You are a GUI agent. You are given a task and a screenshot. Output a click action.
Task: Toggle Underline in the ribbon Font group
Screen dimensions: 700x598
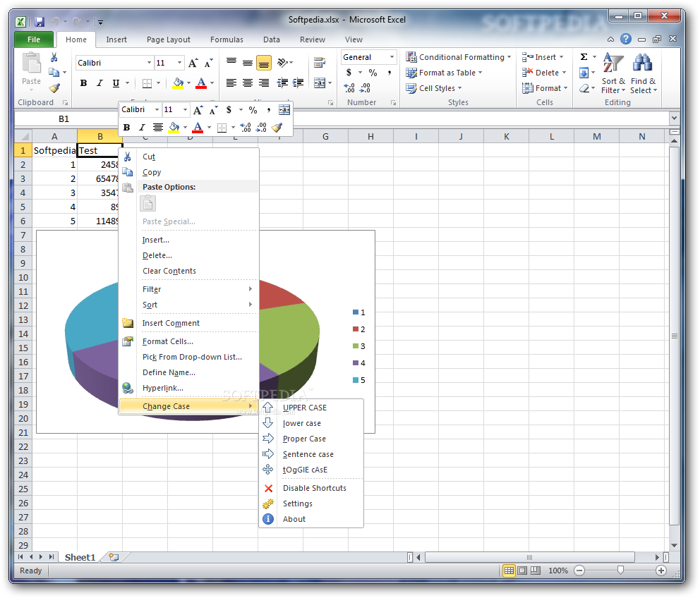tap(116, 83)
